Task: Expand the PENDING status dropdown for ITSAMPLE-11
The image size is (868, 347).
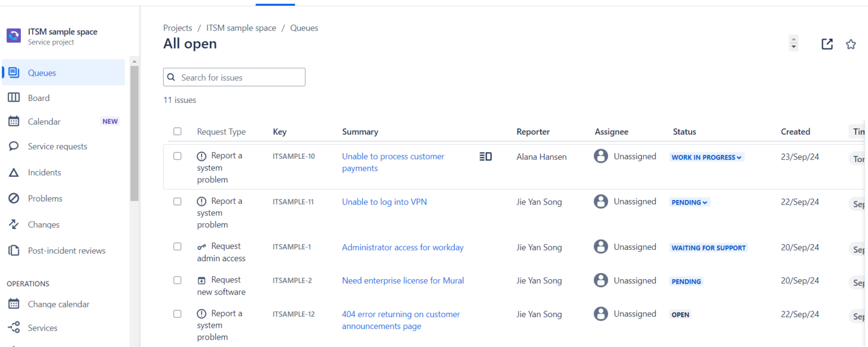Action: tap(689, 202)
